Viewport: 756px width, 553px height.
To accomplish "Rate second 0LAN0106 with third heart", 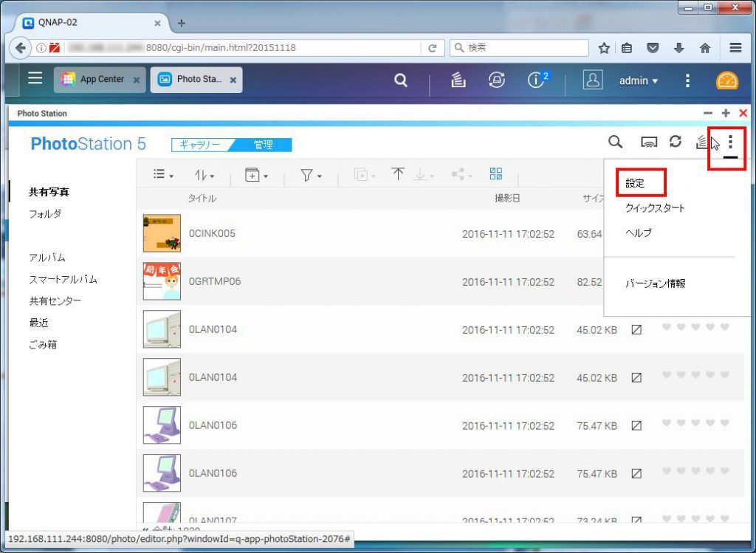I will pyautogui.click(x=695, y=470).
